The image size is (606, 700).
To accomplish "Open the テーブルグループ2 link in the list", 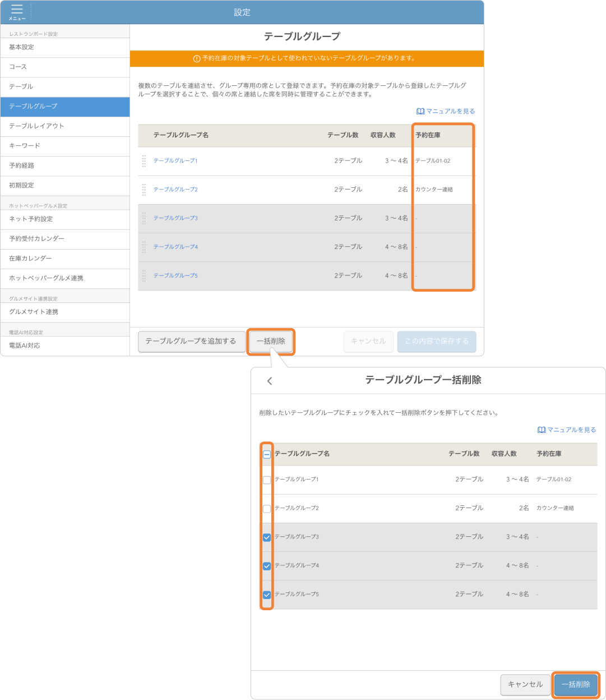I will tap(175, 190).
